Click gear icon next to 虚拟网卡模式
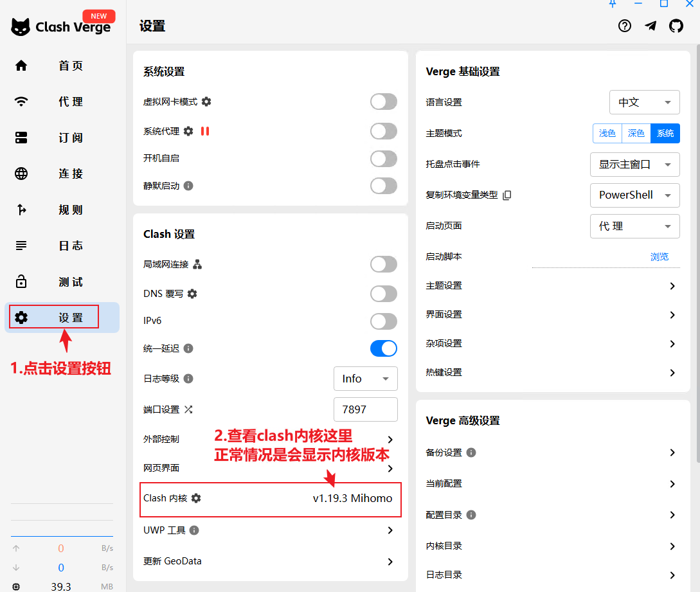 coord(206,102)
